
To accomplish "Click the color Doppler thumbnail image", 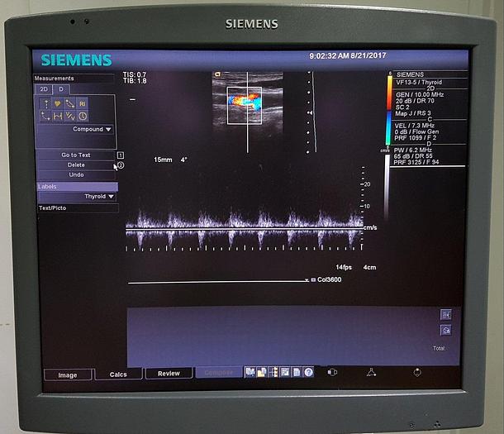I will coord(248,103).
